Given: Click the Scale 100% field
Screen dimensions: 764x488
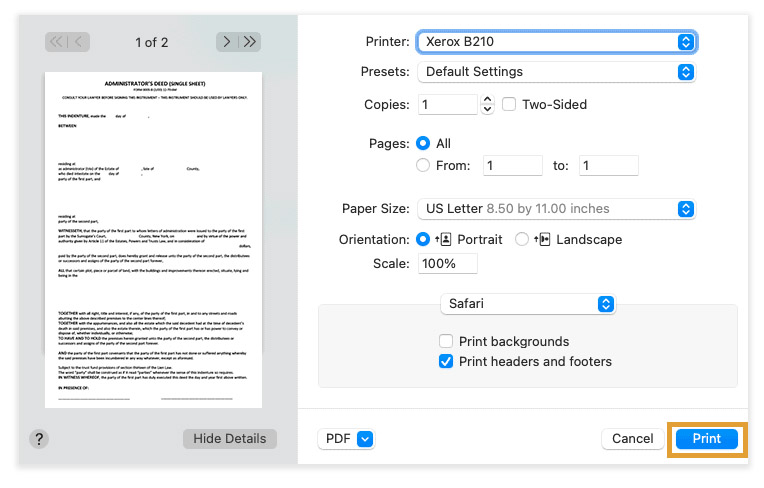Looking at the screenshot, I should (x=447, y=263).
